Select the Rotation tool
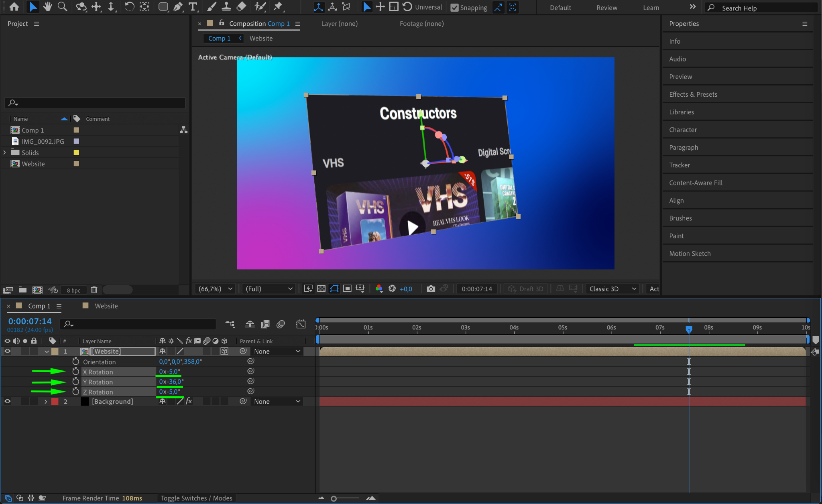Screen dimensions: 822x504 coord(129,7)
